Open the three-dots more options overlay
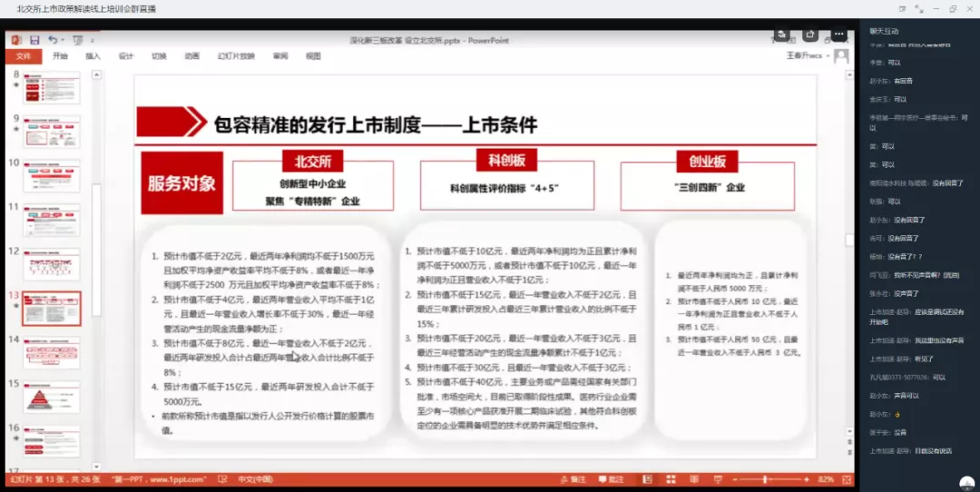This screenshot has width=980, height=492. pos(838,34)
